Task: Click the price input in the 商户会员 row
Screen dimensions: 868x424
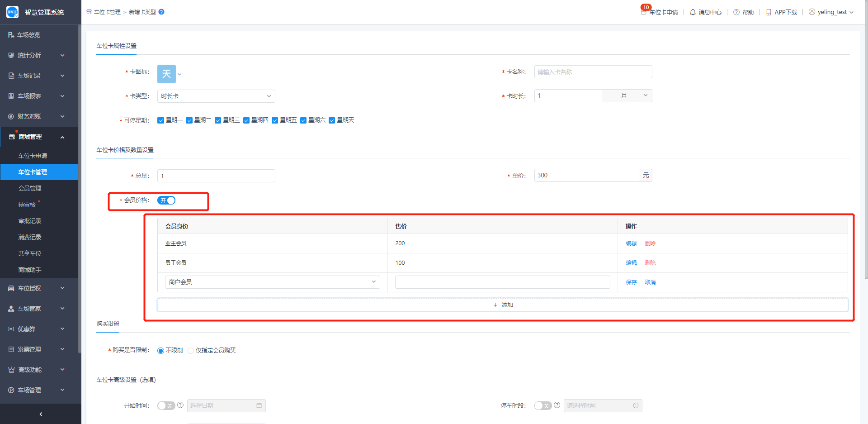Action: (x=503, y=282)
